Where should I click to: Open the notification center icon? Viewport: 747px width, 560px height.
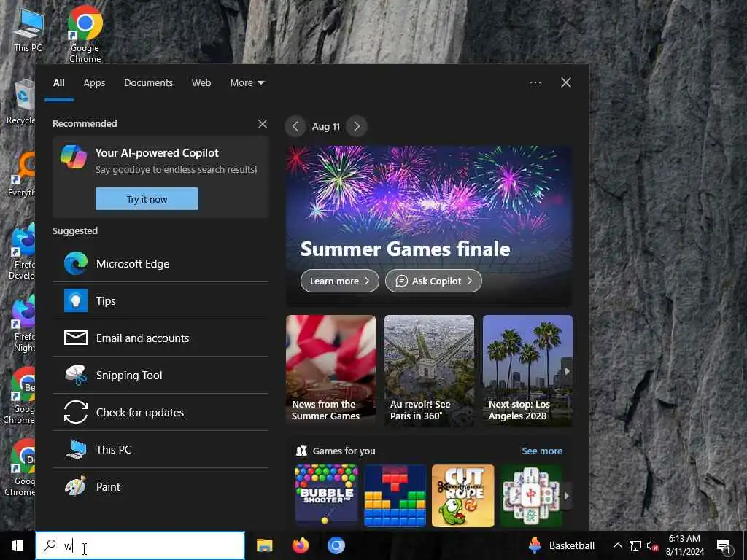(724, 545)
